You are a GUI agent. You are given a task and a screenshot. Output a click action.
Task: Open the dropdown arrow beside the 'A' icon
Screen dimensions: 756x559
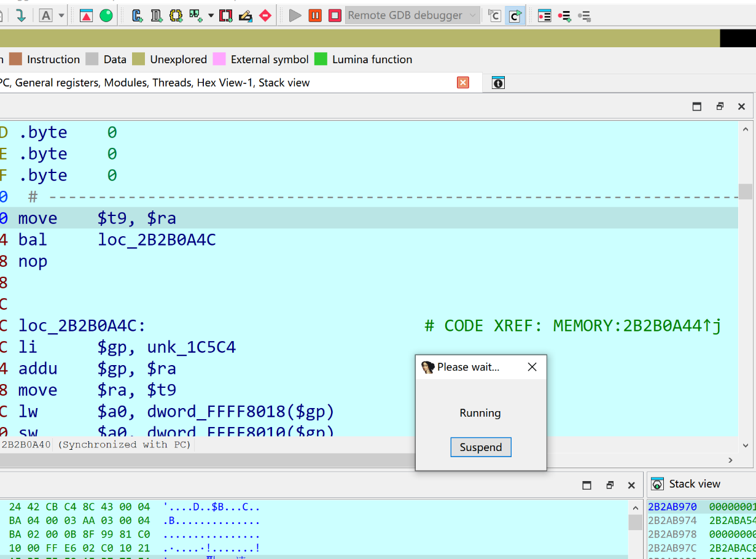click(x=61, y=15)
